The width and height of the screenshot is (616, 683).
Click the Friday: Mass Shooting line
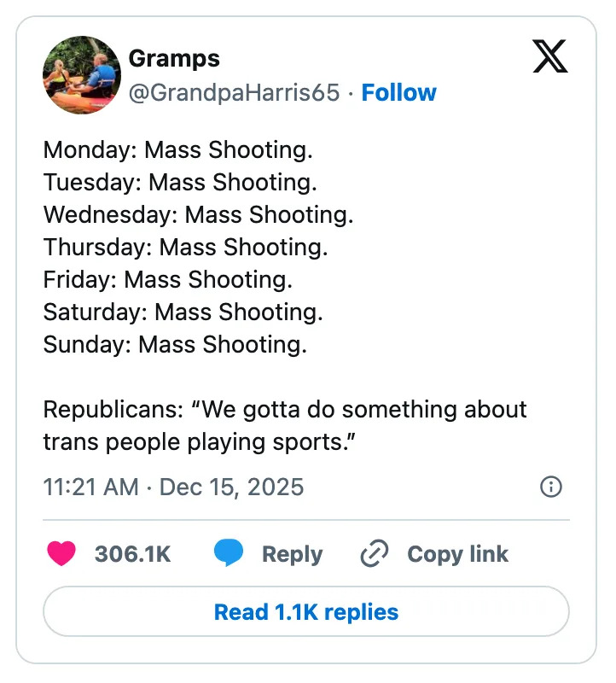click(168, 280)
